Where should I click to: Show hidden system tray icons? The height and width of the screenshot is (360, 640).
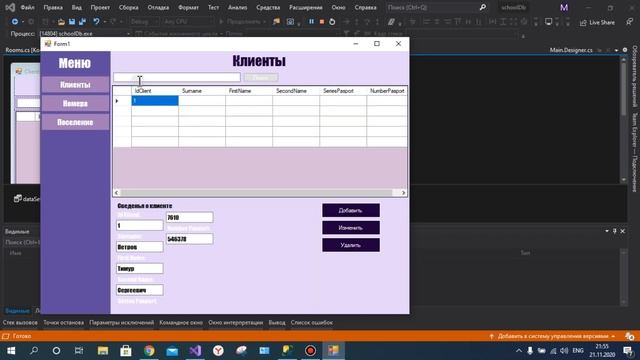tap(519, 351)
